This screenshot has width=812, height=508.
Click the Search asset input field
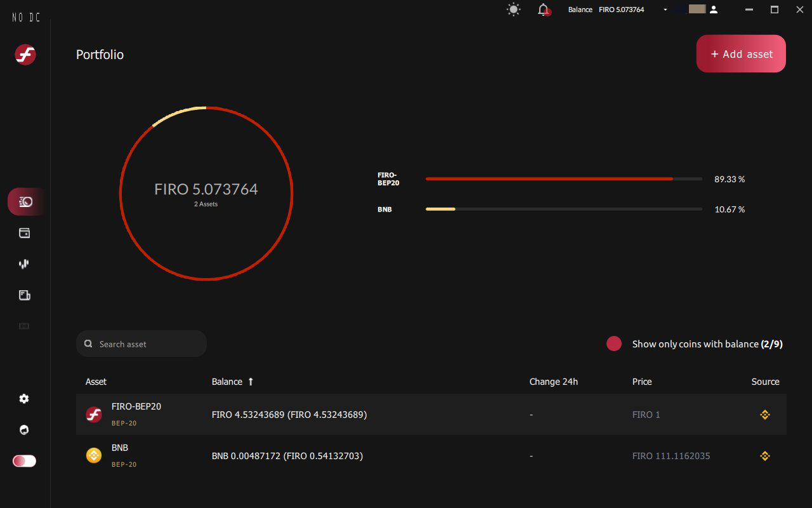click(x=141, y=344)
